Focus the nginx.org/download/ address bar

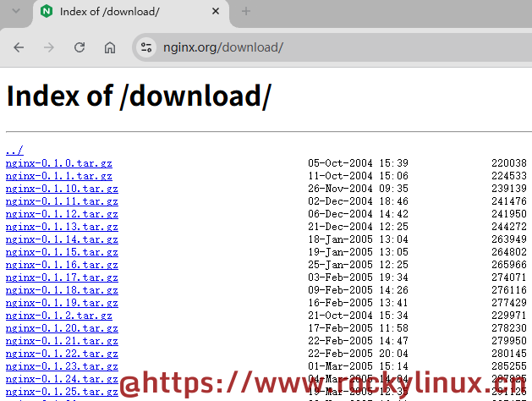(332, 47)
